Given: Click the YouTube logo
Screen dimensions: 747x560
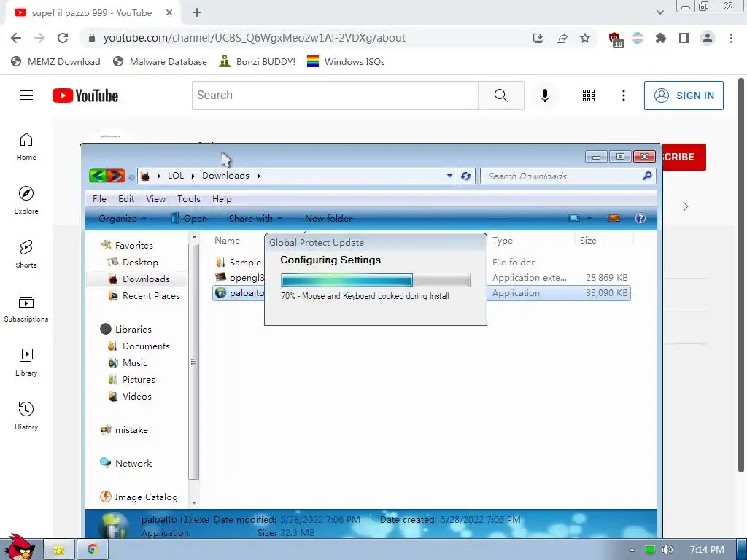Looking at the screenshot, I should (85, 96).
